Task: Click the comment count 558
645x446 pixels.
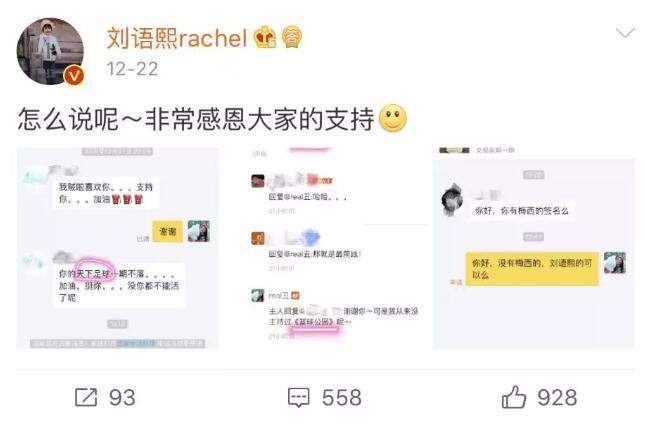Action: [x=341, y=398]
